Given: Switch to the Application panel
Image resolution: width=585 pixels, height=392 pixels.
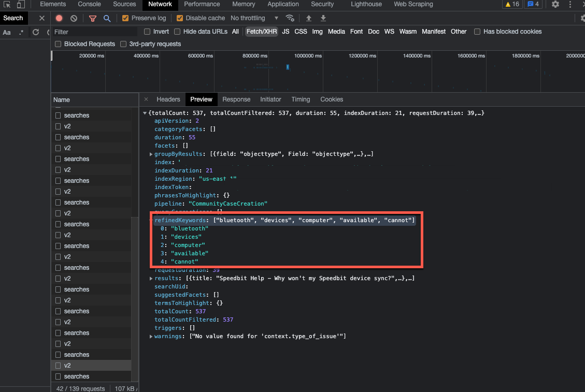Looking at the screenshot, I should click(x=283, y=4).
